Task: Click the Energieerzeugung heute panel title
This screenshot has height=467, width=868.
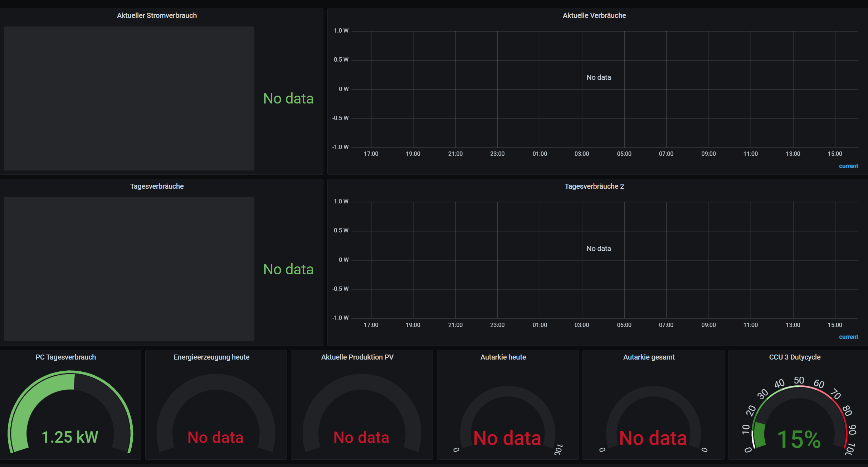Action: click(x=211, y=357)
